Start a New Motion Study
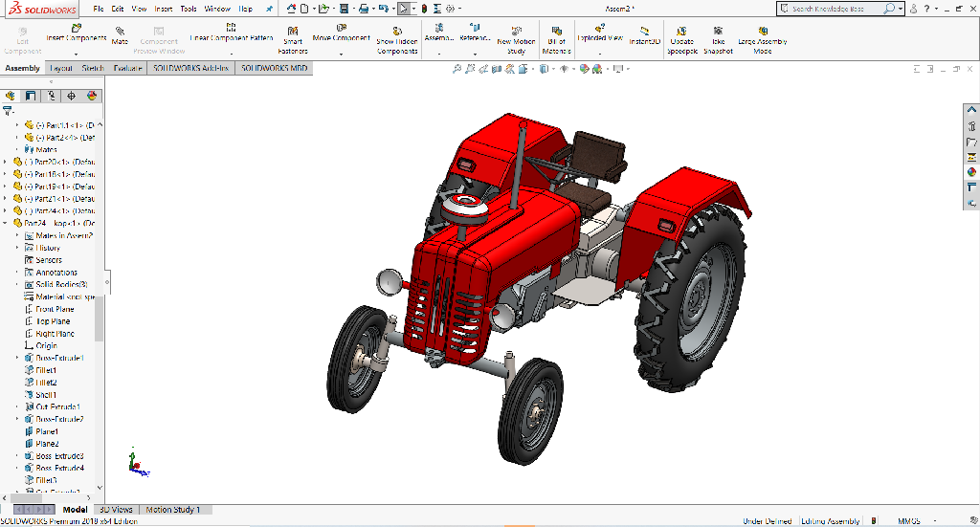 click(x=516, y=39)
